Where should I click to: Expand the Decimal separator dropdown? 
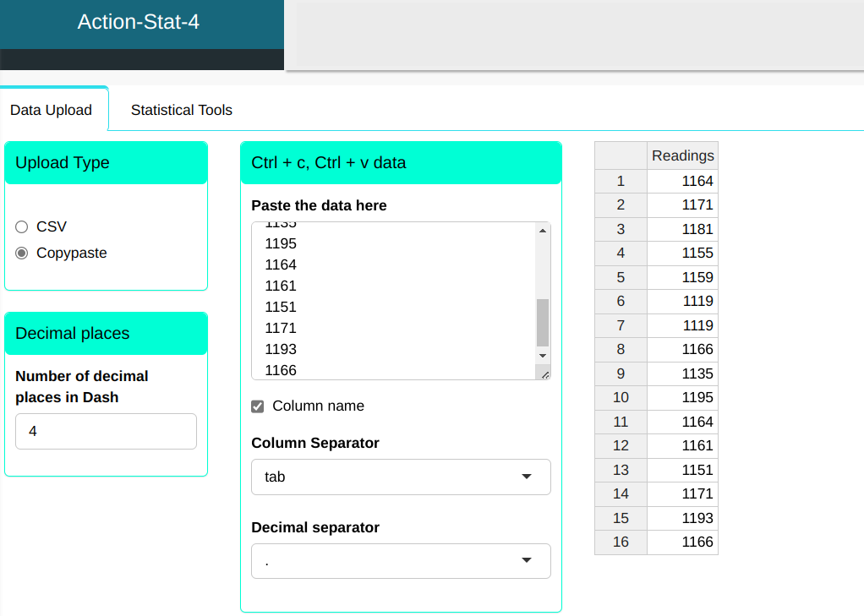(401, 561)
